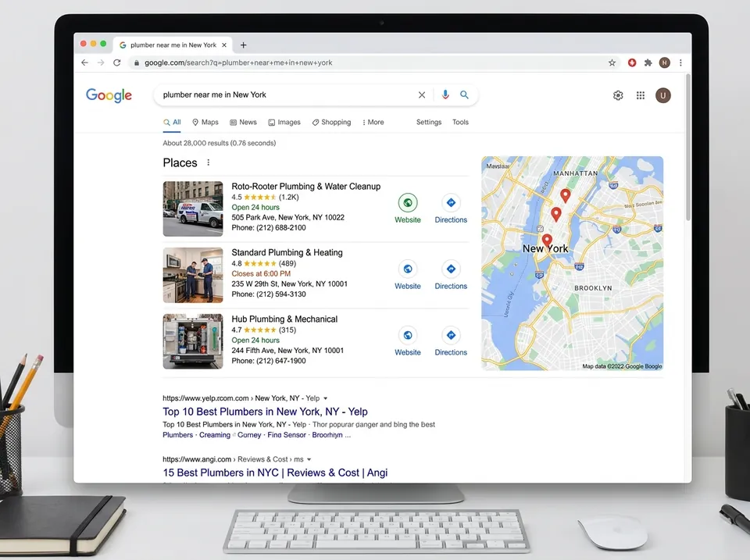Switch to the Images tab
The height and width of the screenshot is (560, 750).
(x=284, y=123)
